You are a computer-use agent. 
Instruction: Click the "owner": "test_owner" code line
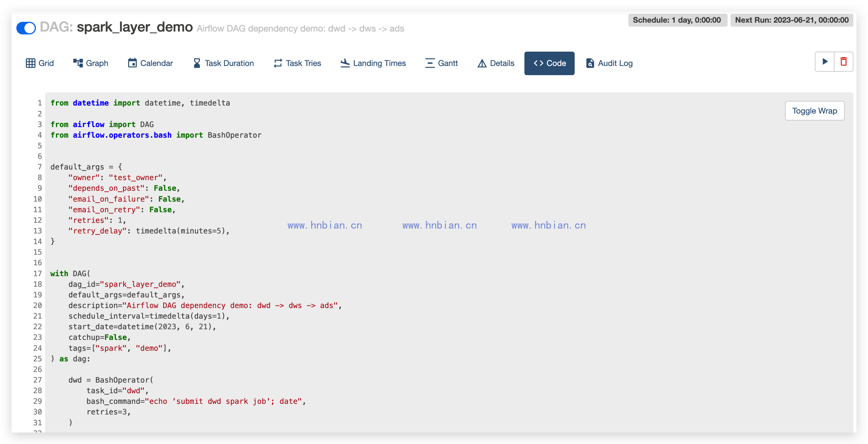click(x=118, y=177)
